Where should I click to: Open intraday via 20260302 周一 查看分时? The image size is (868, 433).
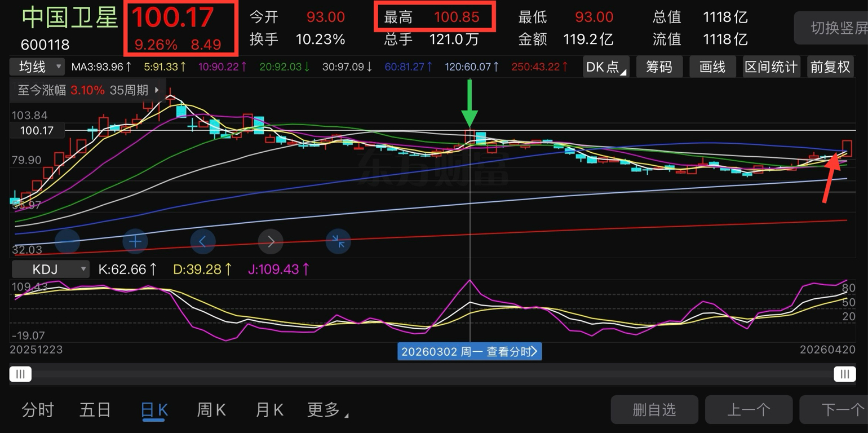(470, 352)
